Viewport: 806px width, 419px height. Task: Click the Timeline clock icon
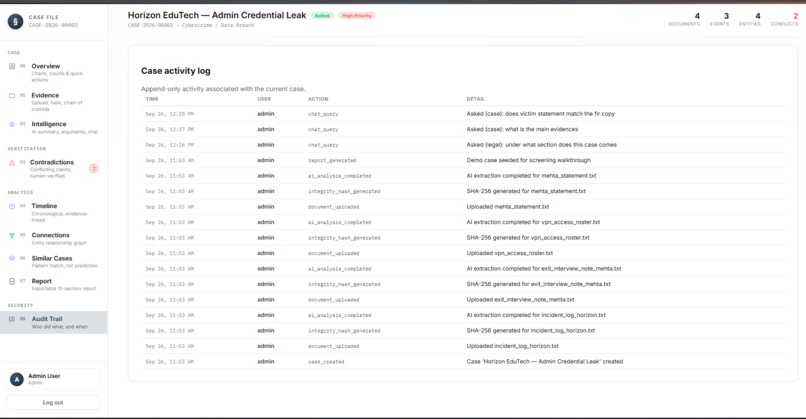[x=12, y=206]
